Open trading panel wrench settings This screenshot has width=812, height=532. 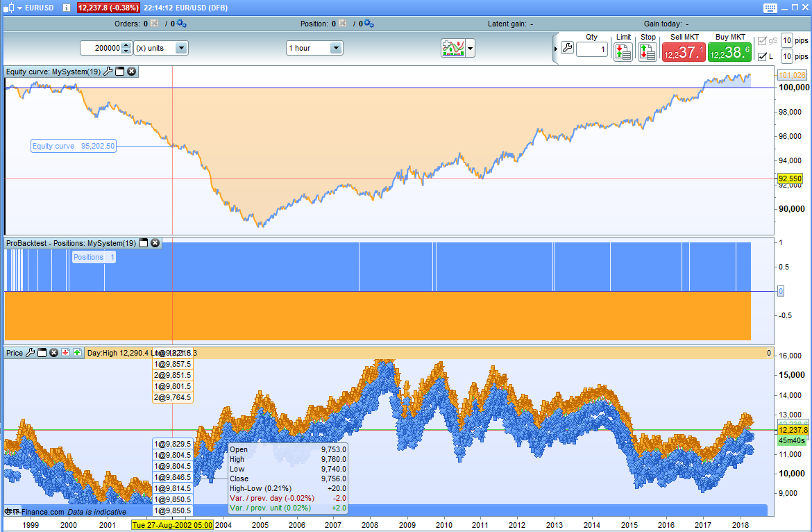tap(567, 48)
